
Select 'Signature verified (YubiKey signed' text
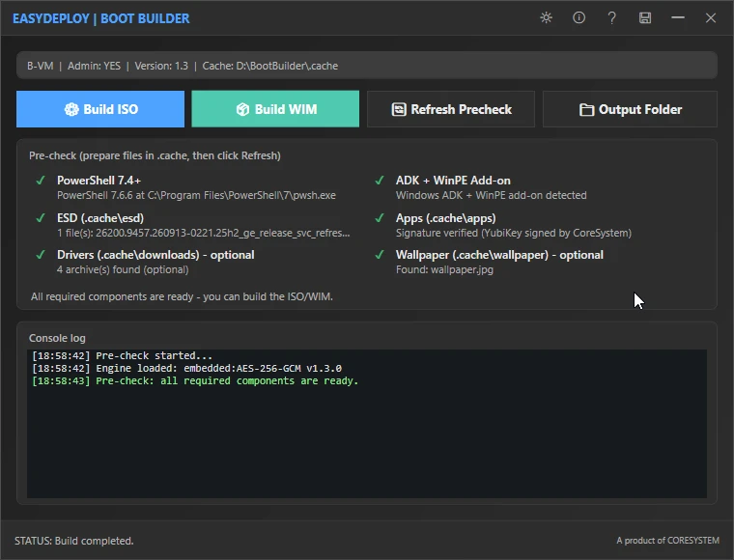click(514, 233)
